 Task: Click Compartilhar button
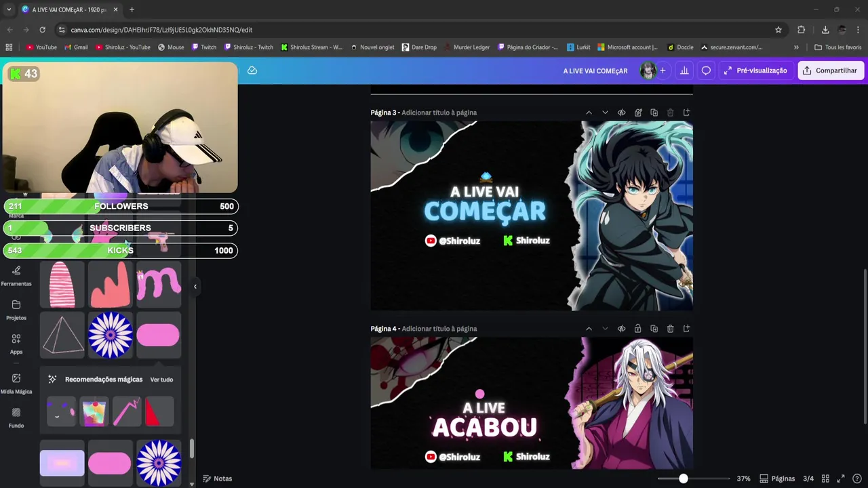[x=831, y=70]
